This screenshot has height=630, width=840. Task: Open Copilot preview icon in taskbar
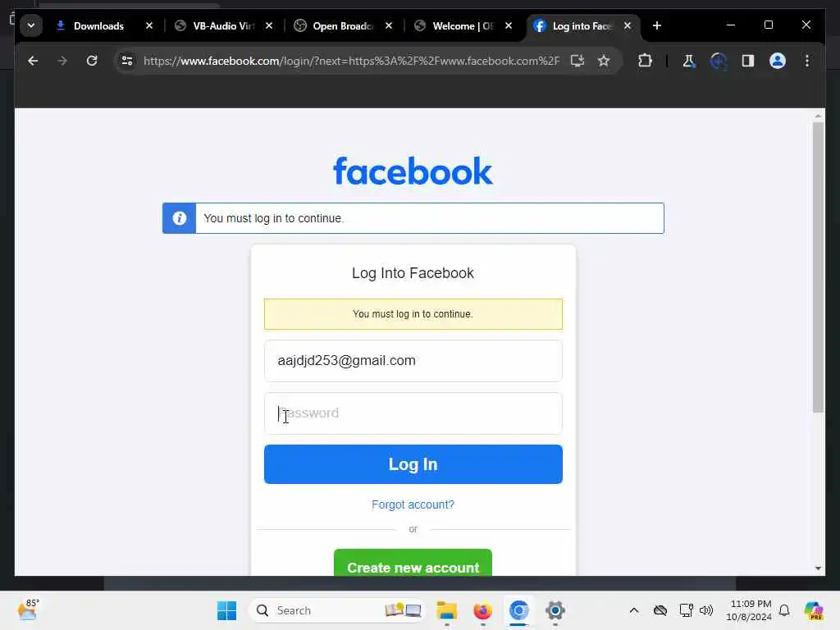[814, 610]
